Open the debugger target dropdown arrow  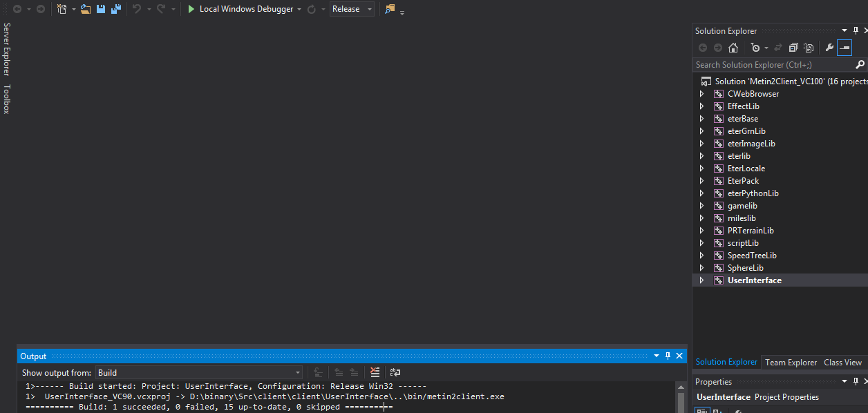click(x=299, y=9)
